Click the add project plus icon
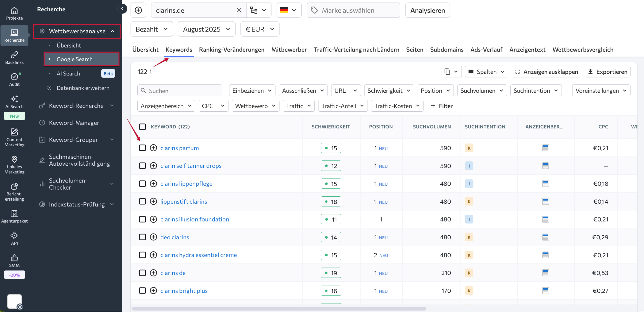Viewport: 644px width, 312px height. pyautogui.click(x=138, y=10)
